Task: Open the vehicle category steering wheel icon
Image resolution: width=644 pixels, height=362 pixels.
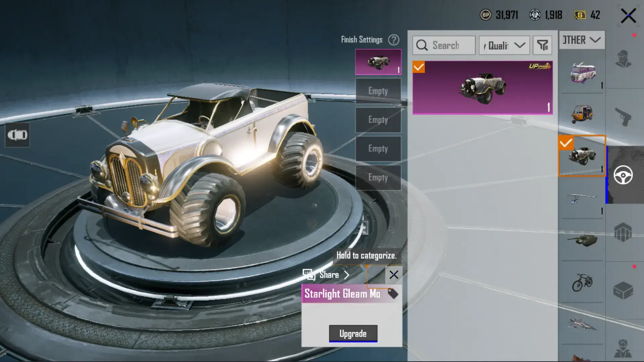Action: coord(623,175)
